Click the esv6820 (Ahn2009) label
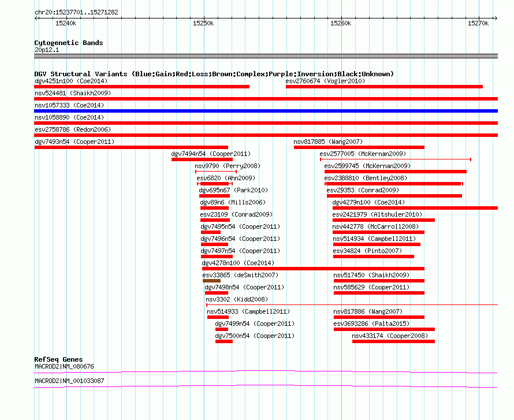The height and width of the screenshot is (420, 514). pyautogui.click(x=226, y=178)
